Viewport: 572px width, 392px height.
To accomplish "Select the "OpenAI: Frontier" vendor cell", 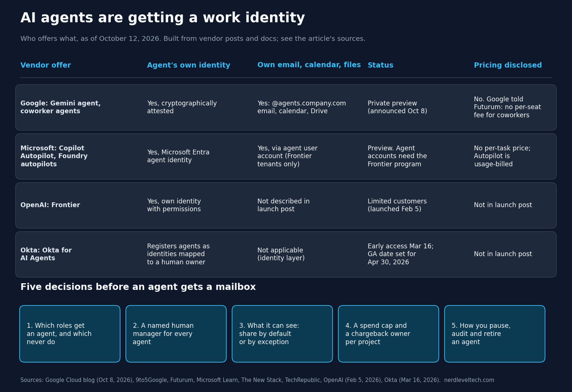I will pyautogui.click(x=50, y=205).
